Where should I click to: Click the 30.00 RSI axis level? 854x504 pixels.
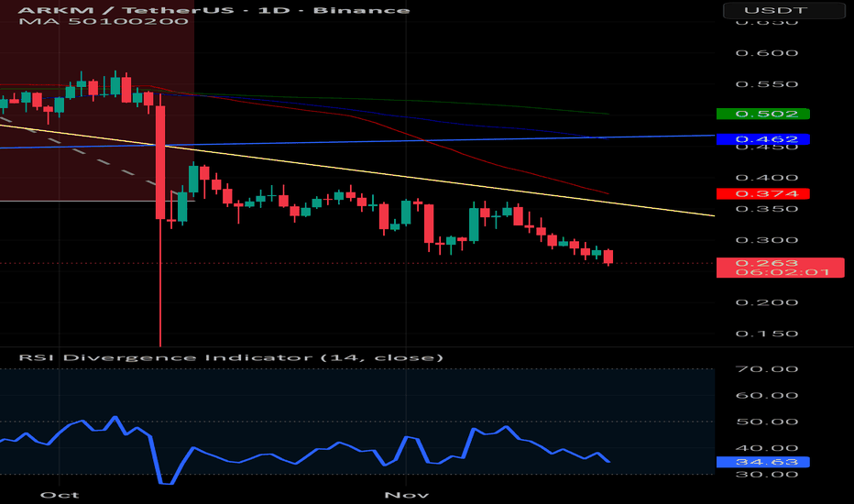point(767,475)
